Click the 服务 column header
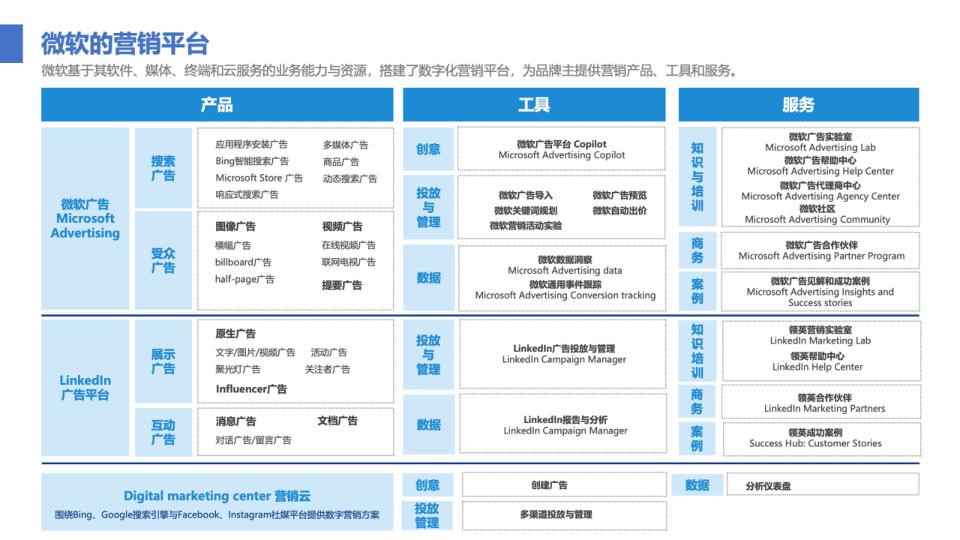This screenshot has height=540, width=960. click(x=798, y=105)
